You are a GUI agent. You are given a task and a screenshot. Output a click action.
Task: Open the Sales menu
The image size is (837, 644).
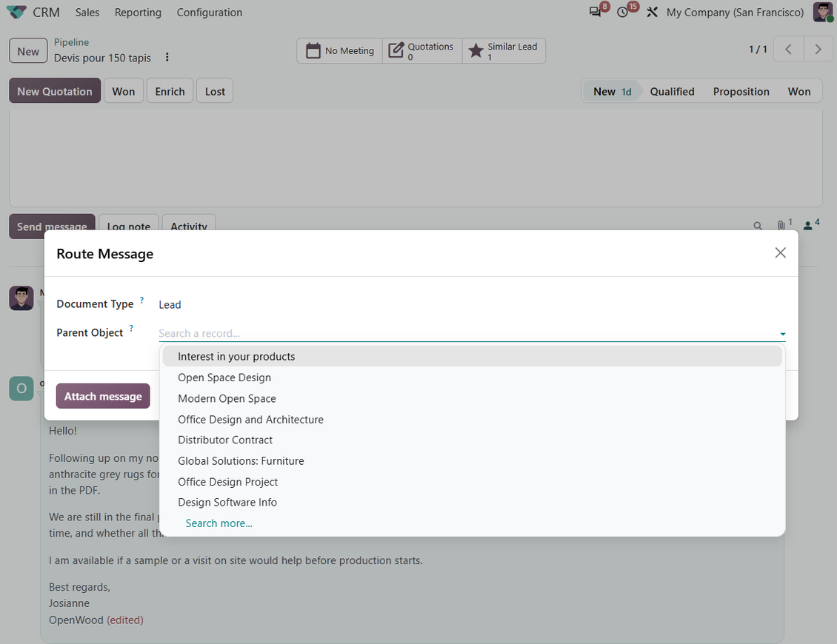tap(87, 13)
